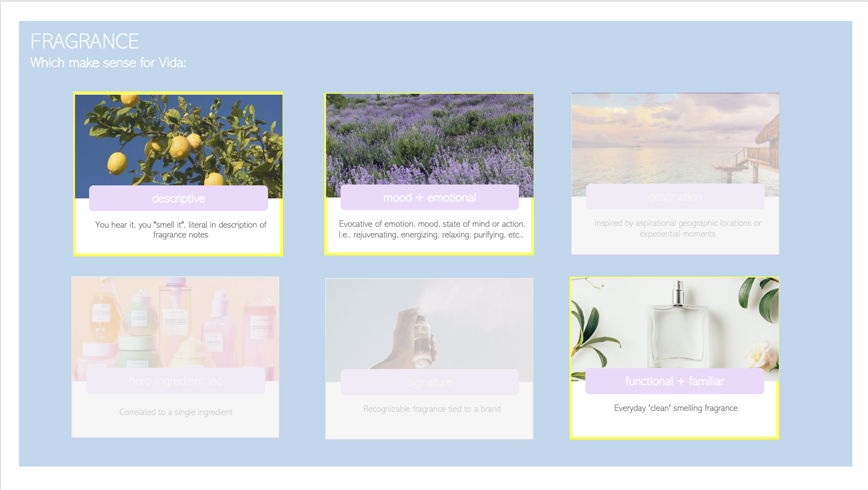
Task: Click the faded 'destination' label
Action: pos(675,197)
